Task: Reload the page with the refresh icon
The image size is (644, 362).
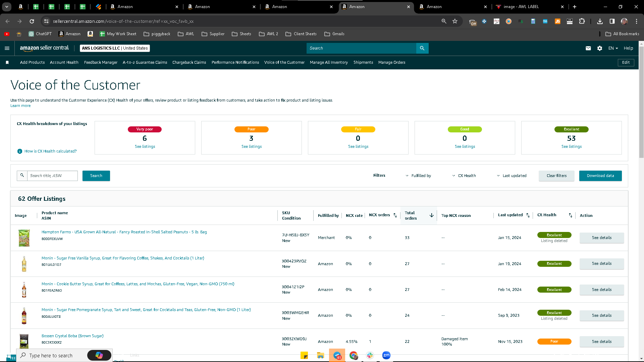Action: click(x=32, y=21)
